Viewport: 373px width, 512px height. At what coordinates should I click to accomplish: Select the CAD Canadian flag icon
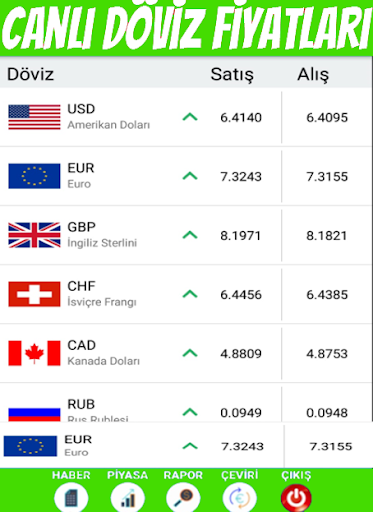click(34, 353)
